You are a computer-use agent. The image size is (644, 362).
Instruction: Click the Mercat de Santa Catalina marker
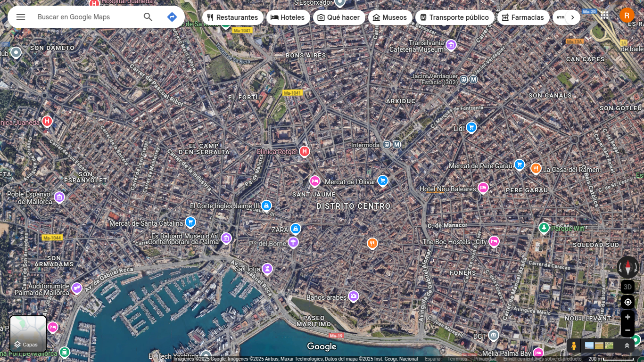click(190, 222)
